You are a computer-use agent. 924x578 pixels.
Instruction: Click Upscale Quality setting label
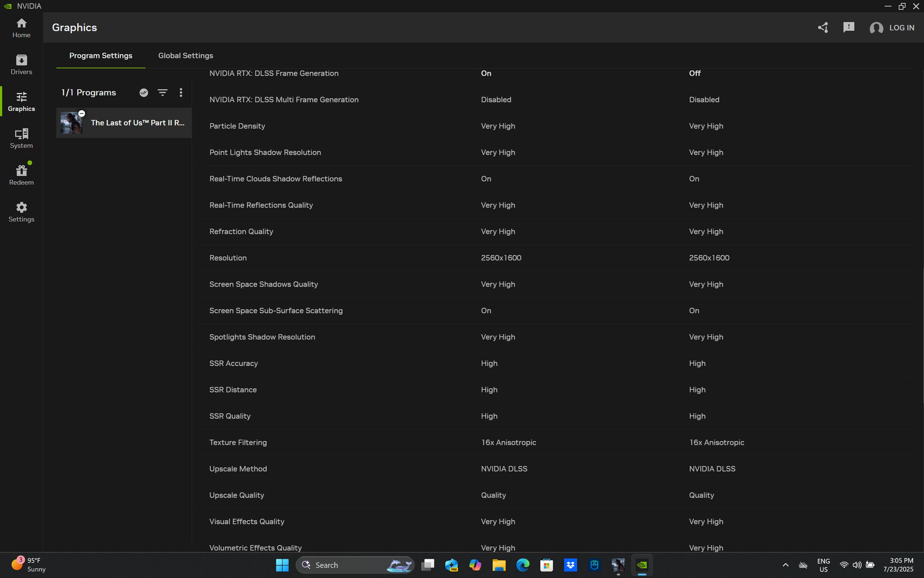(236, 495)
